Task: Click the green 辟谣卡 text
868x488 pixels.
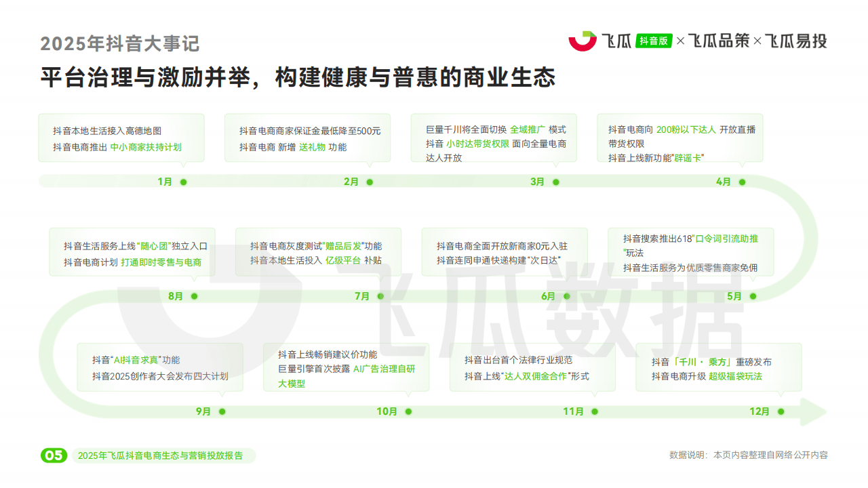Action: pos(686,158)
